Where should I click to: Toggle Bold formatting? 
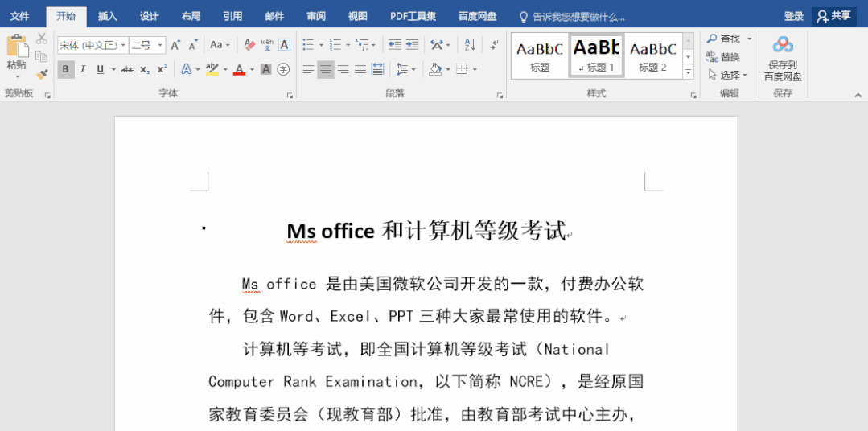66,69
